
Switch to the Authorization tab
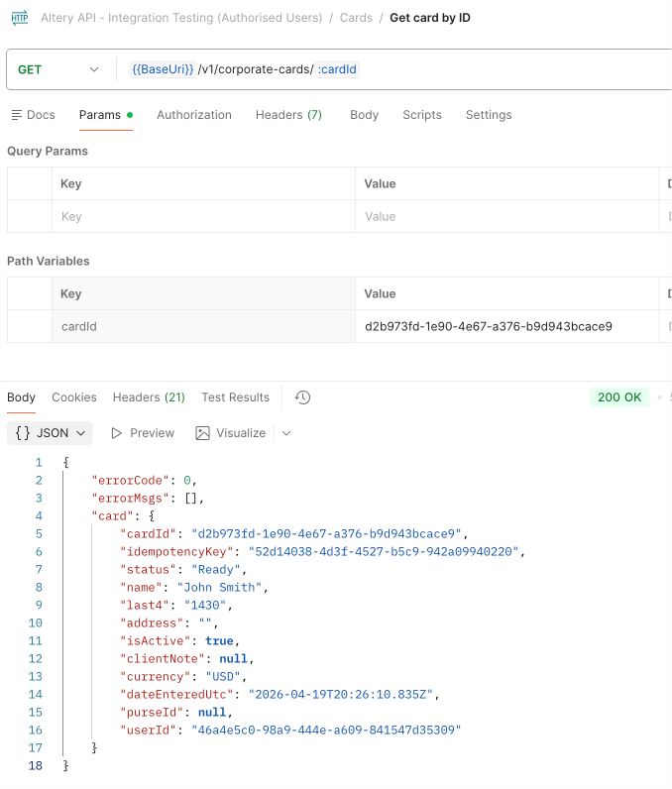194,115
